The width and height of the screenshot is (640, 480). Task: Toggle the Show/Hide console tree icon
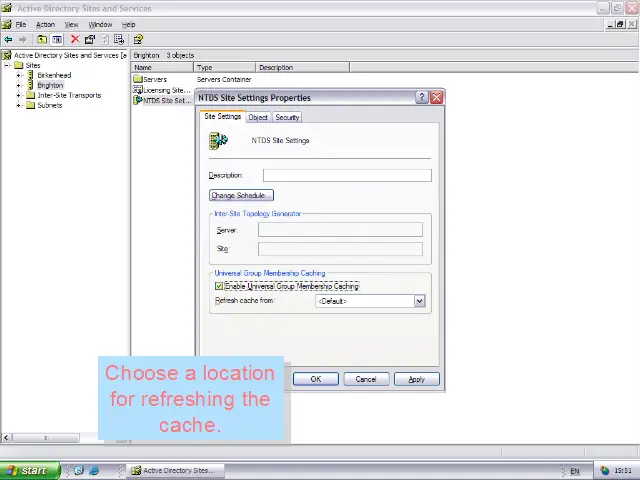57,40
